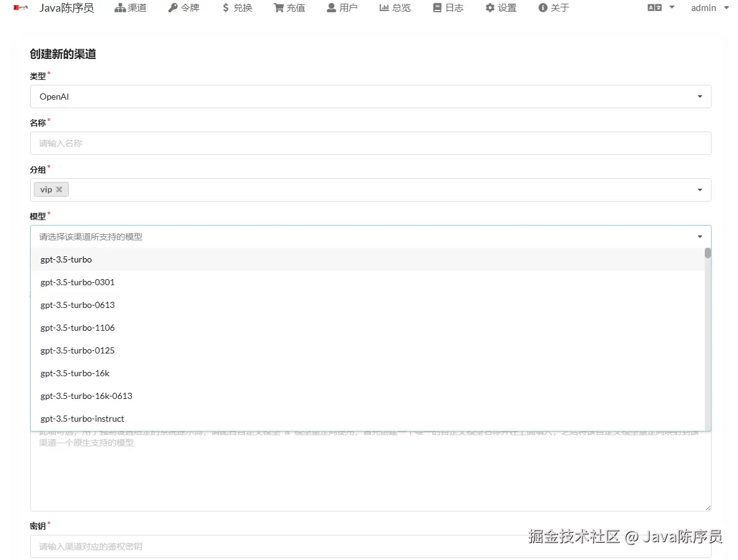Click the 密钥 input field

[x=371, y=546]
